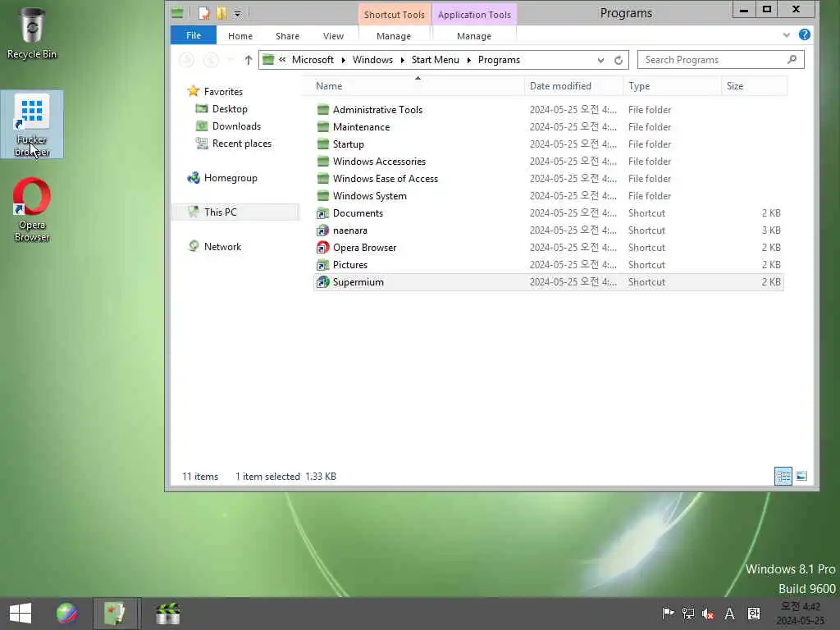
Task: Select Homegroup in the navigation pane
Action: point(231,178)
